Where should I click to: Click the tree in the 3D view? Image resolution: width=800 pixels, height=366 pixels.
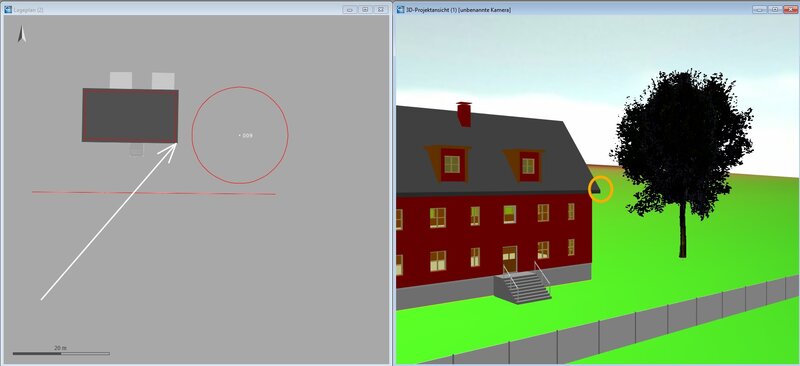pyautogui.click(x=682, y=148)
